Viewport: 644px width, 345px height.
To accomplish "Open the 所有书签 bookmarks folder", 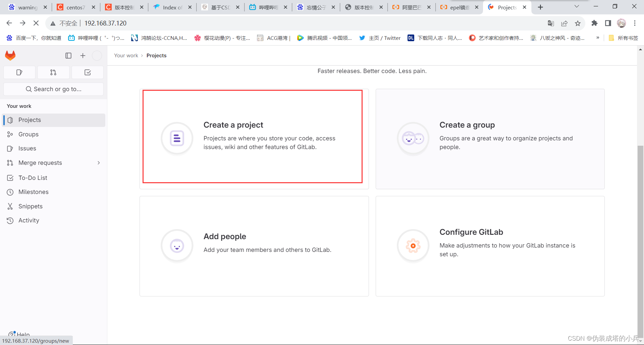I will pyautogui.click(x=623, y=38).
